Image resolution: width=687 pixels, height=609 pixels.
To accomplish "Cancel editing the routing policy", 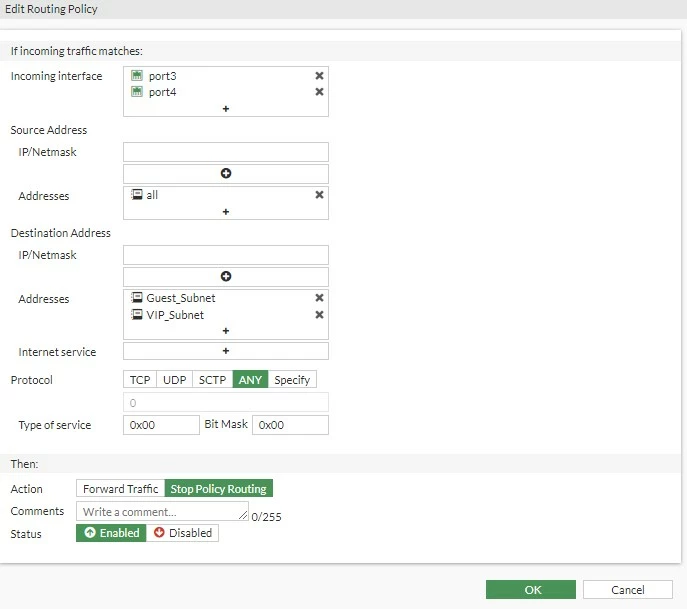I will pyautogui.click(x=627, y=590).
